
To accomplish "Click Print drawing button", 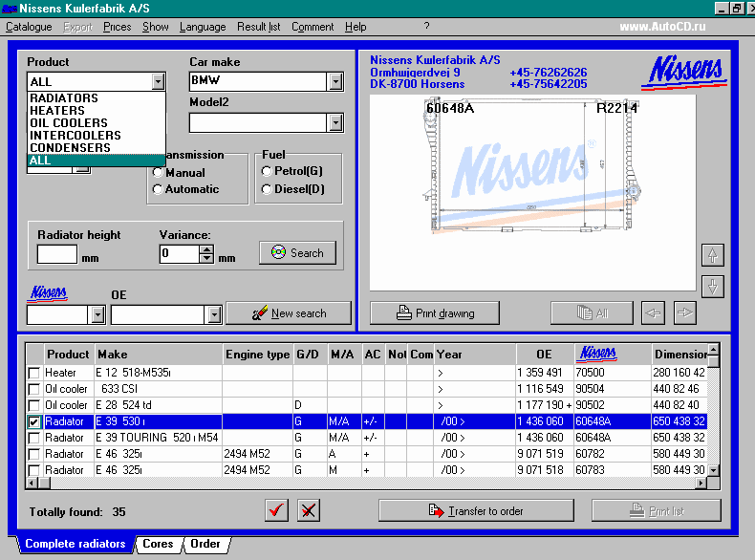I will click(435, 313).
